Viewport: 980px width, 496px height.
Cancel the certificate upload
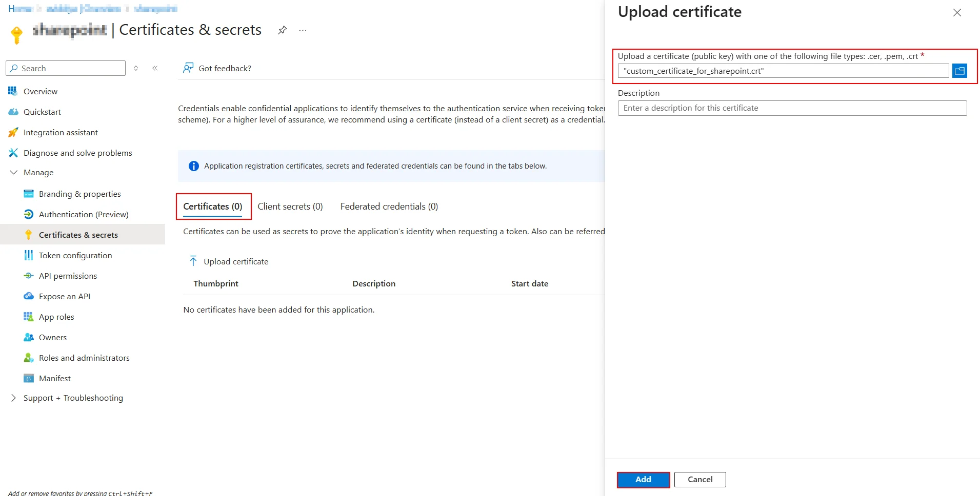point(700,479)
